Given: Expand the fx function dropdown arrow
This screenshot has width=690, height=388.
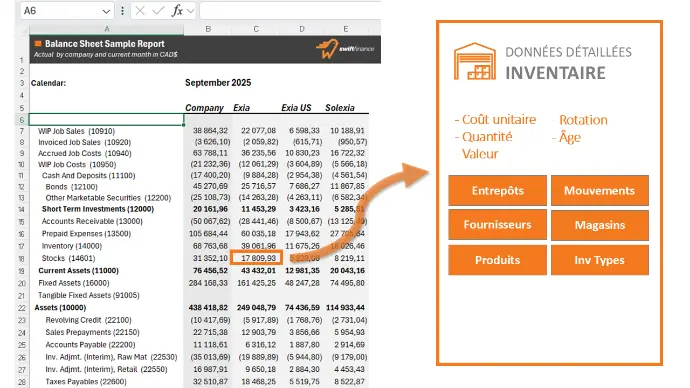Looking at the screenshot, I should point(191,11).
